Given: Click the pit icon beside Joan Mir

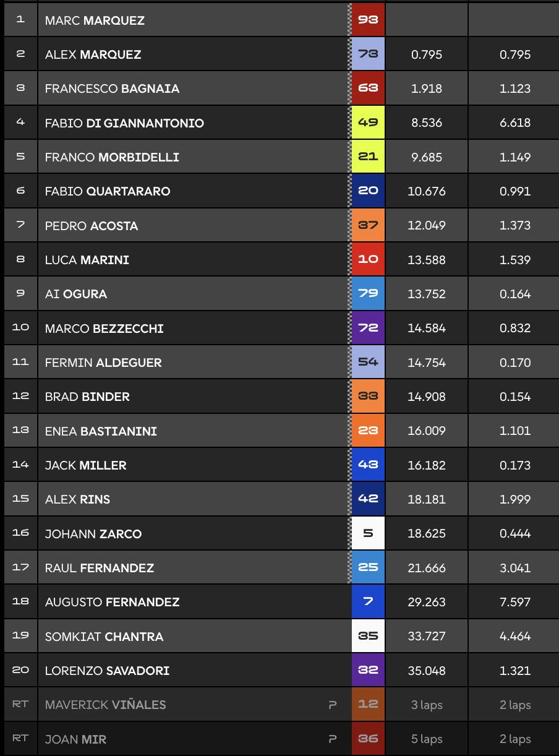Looking at the screenshot, I should click(x=333, y=739).
